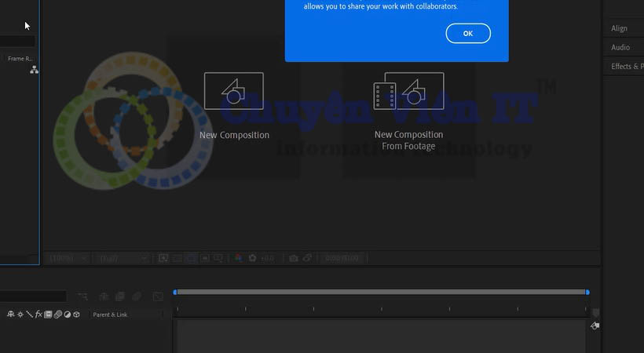The width and height of the screenshot is (644, 353).
Task: Toggle the 3D layer column switch
Action: 76,315
